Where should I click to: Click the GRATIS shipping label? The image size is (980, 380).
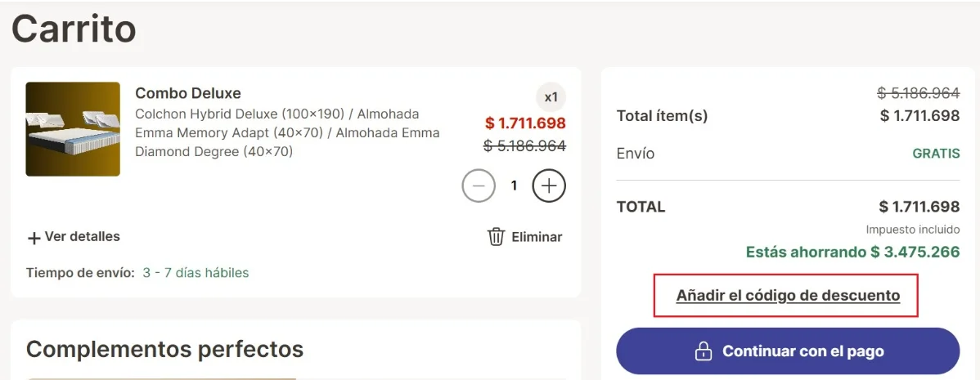point(936,154)
